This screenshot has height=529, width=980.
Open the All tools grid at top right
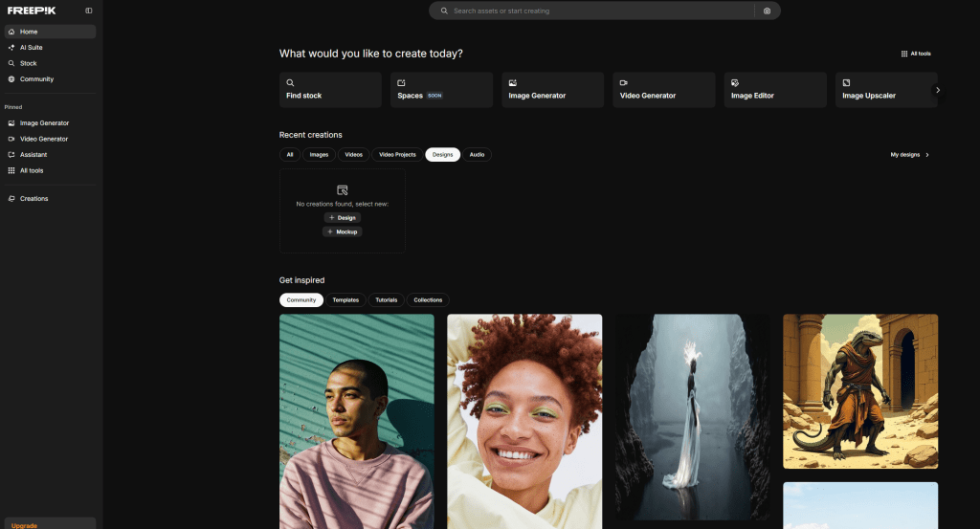[916, 54]
